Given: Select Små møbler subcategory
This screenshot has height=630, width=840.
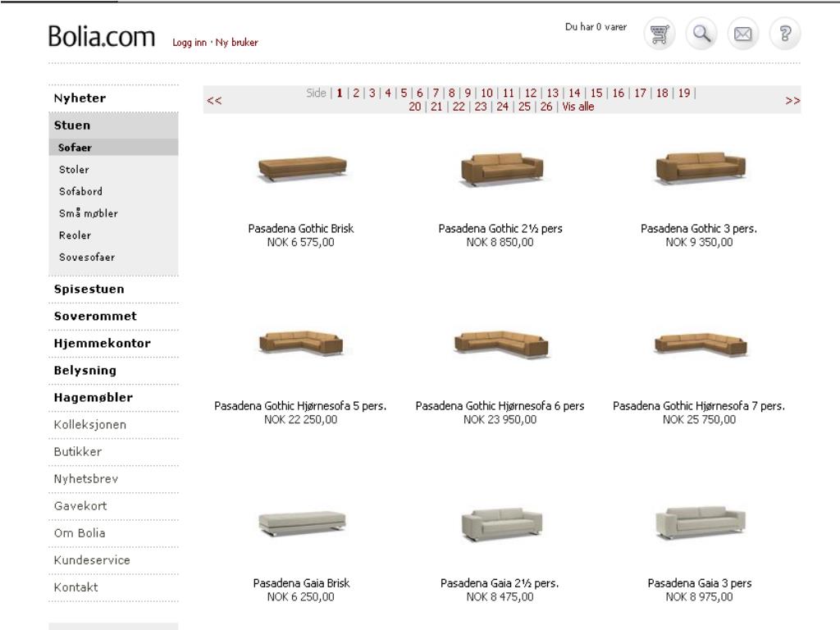Looking at the screenshot, I should click(89, 213).
